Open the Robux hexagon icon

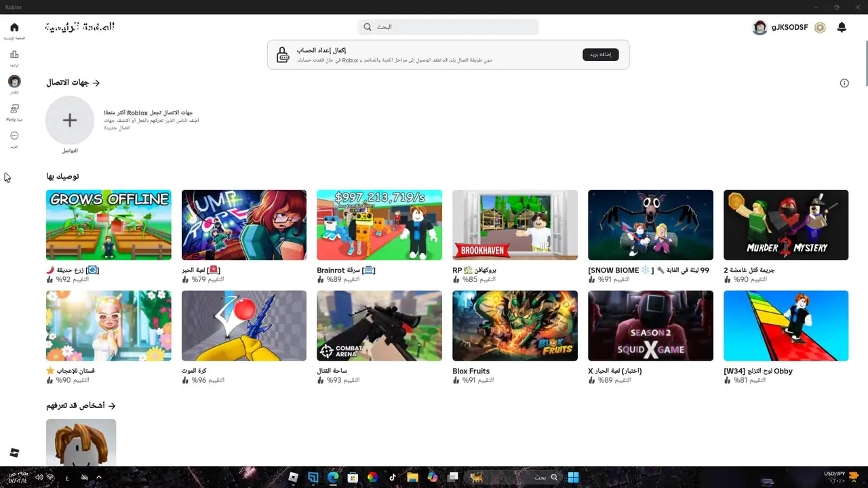(x=820, y=27)
